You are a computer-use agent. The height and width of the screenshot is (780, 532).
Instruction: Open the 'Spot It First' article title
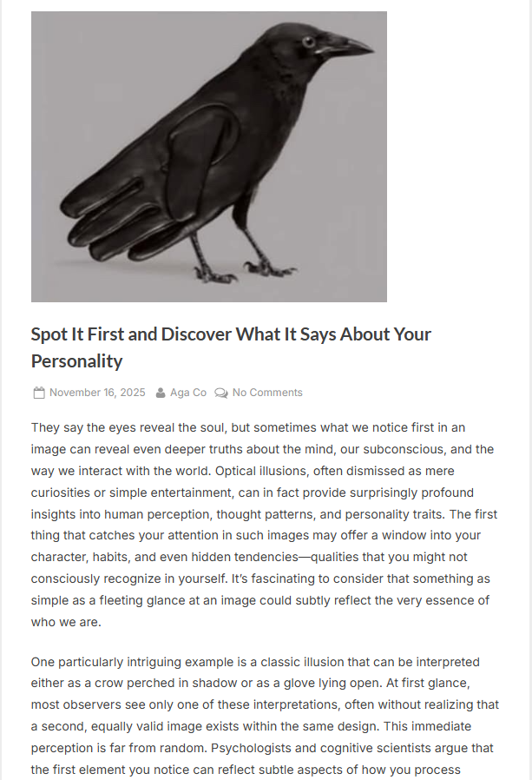pyautogui.click(x=231, y=334)
